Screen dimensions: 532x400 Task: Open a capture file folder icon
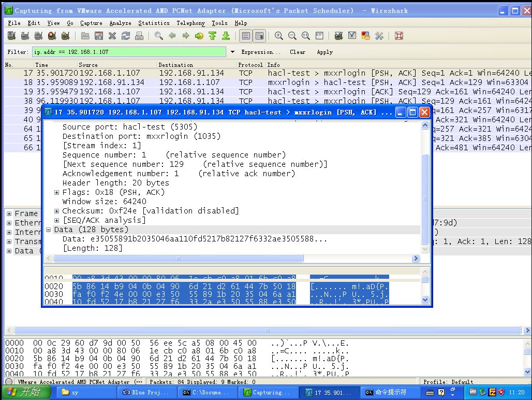coord(85,36)
